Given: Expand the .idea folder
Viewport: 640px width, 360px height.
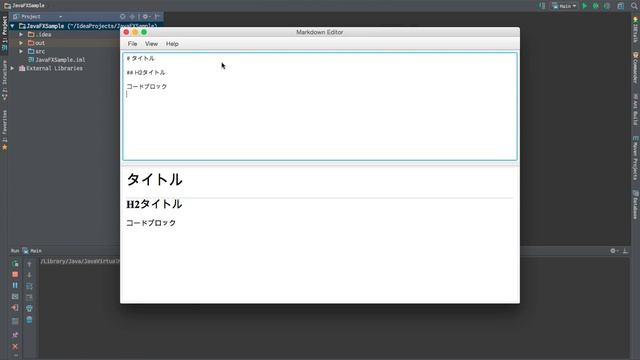Looking at the screenshot, I should pos(21,35).
